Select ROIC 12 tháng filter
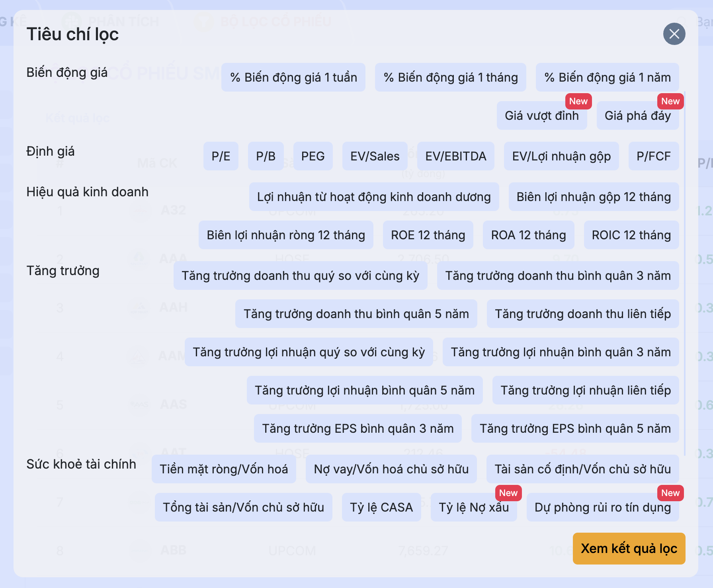The width and height of the screenshot is (713, 588). point(631,235)
